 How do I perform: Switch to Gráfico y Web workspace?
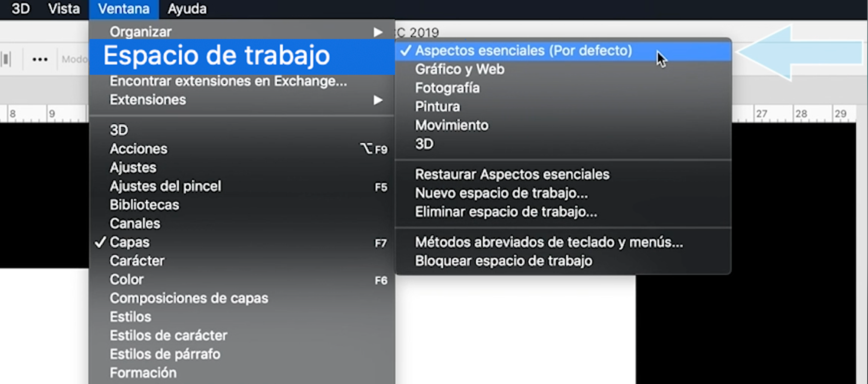563,70
